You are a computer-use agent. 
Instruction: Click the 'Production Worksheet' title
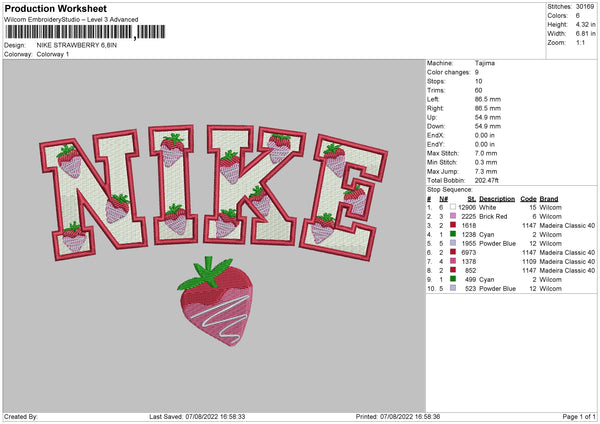(x=56, y=8)
